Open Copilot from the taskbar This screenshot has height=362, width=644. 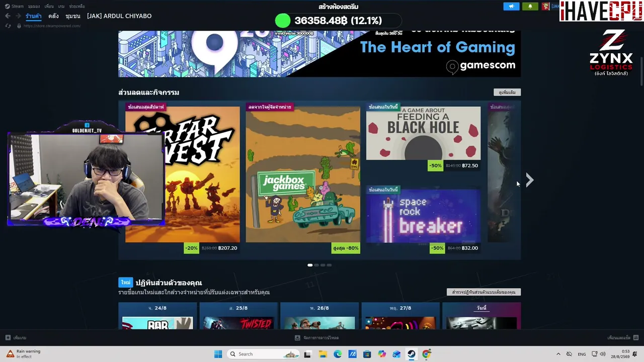[382, 354]
